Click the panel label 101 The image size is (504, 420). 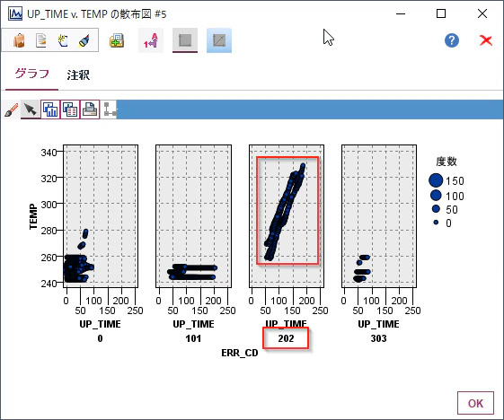(x=193, y=338)
